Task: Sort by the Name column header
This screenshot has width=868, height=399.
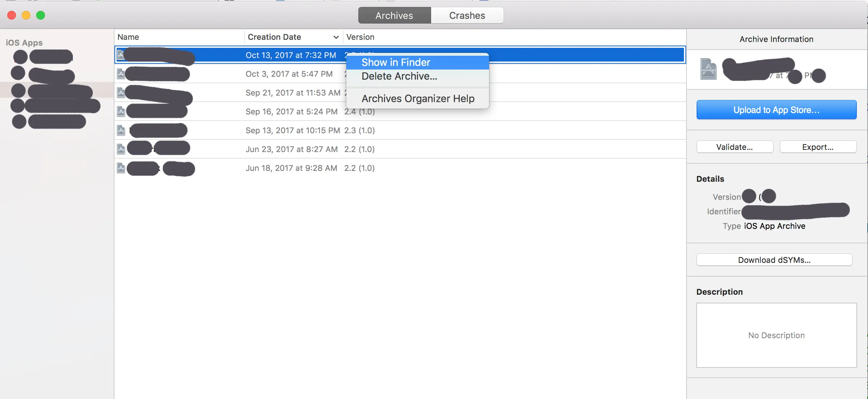Action: coord(128,37)
